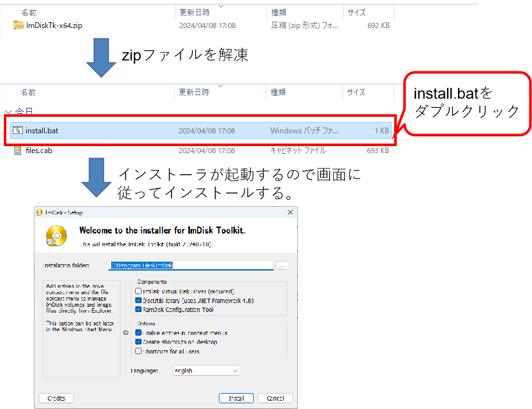Click the 692 KB size cell

[x=378, y=26]
